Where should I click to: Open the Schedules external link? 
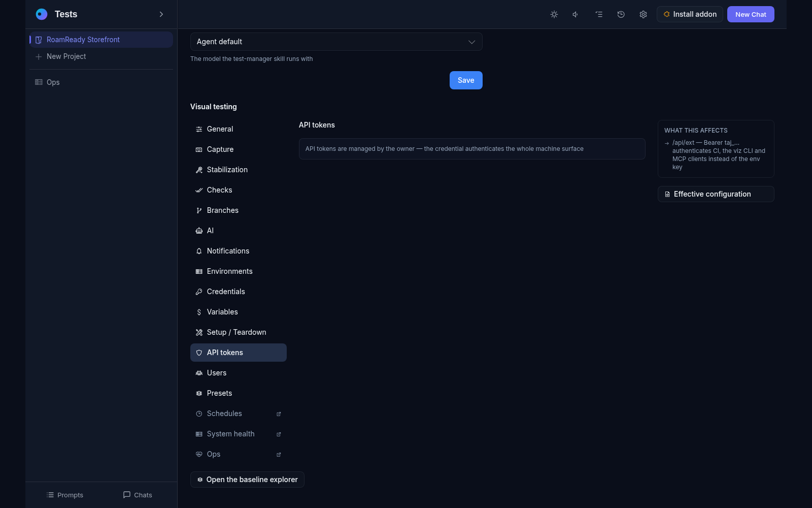tap(239, 414)
